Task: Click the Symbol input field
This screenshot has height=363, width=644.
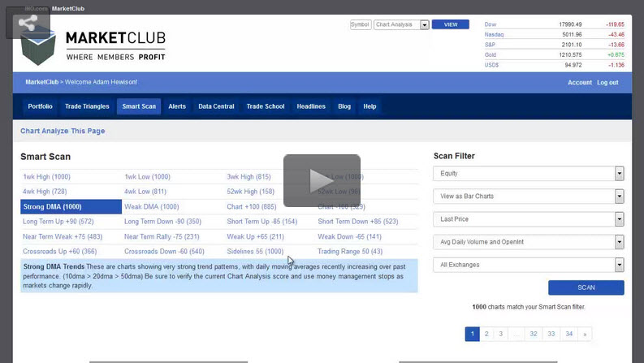Action: coord(360,25)
